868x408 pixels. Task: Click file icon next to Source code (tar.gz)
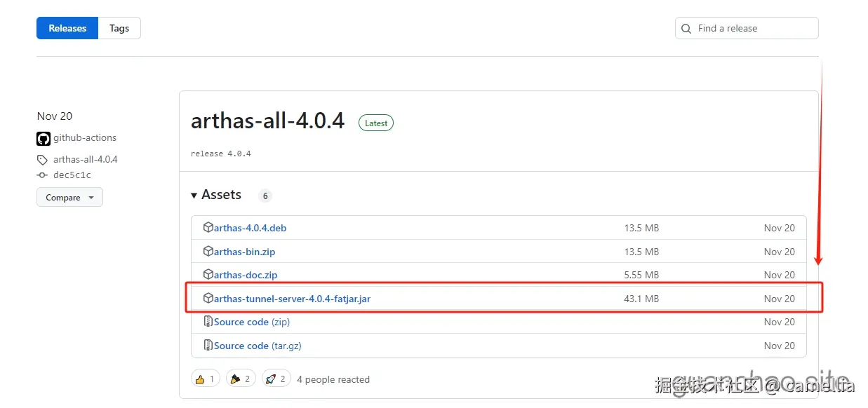coord(208,345)
